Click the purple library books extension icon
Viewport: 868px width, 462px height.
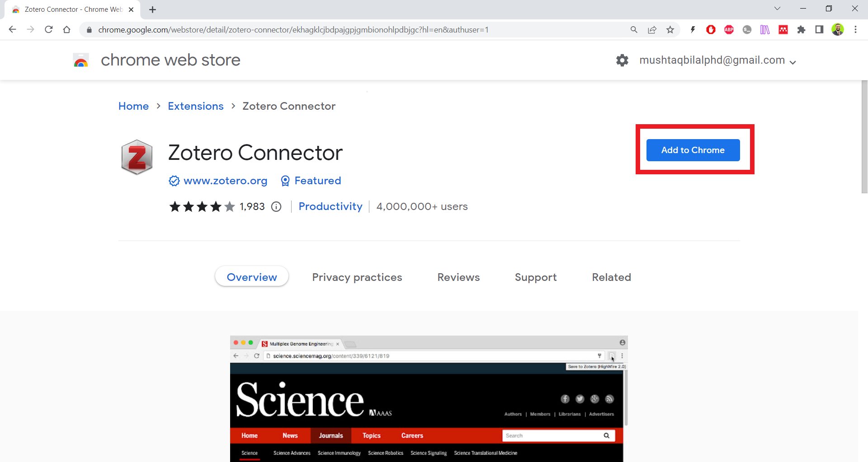(765, 30)
